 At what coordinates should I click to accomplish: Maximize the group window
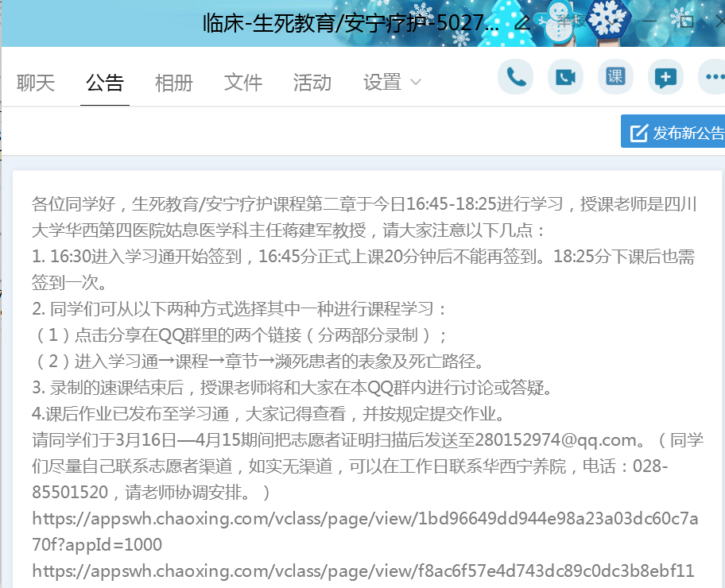687,22
